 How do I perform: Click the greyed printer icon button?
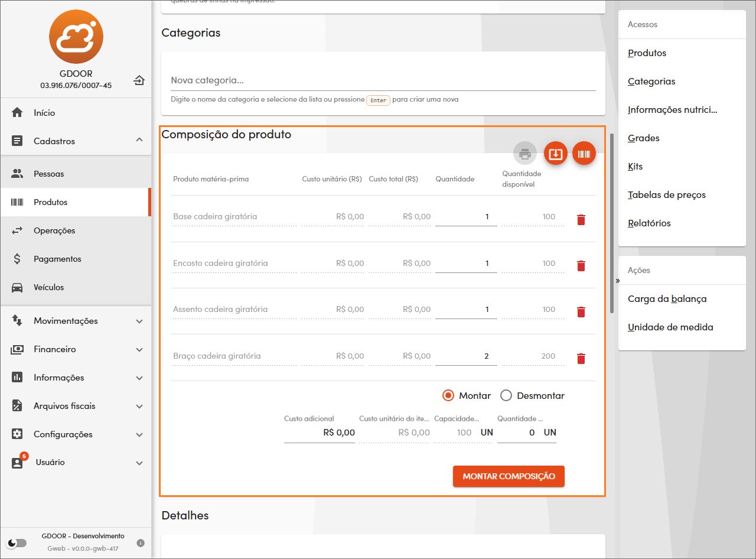coord(524,154)
